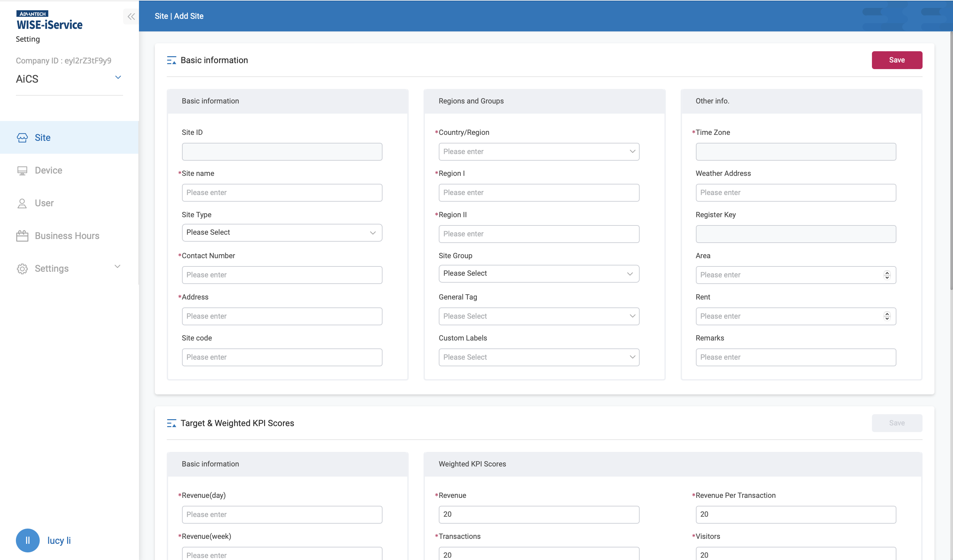Open the Site Type dropdown
Image resolution: width=953 pixels, height=560 pixels.
click(x=281, y=232)
